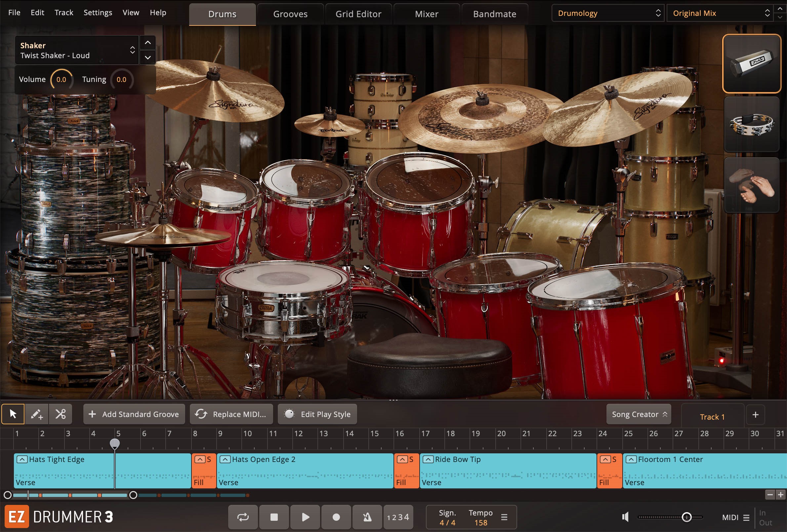The width and height of the screenshot is (787, 532).
Task: Mute audio using the speaker icon
Action: [x=626, y=517]
